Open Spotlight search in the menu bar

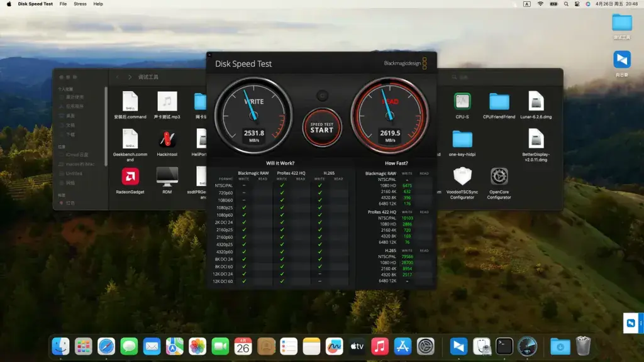click(566, 4)
